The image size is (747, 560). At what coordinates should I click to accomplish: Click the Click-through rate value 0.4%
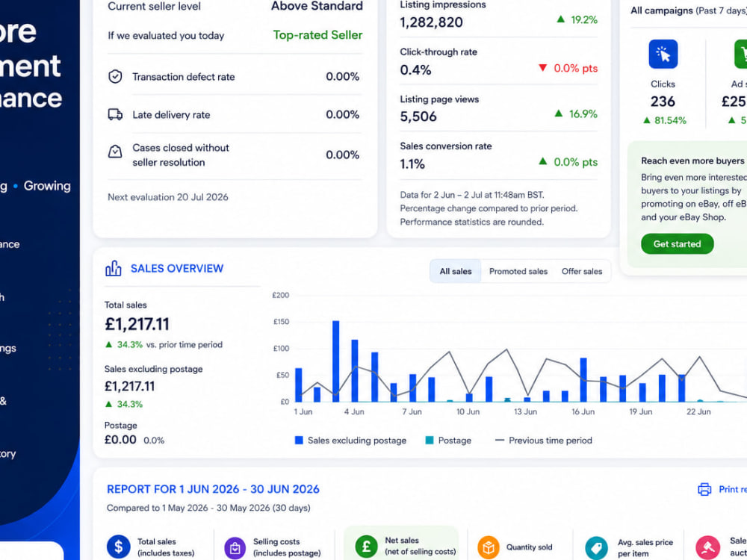415,70
